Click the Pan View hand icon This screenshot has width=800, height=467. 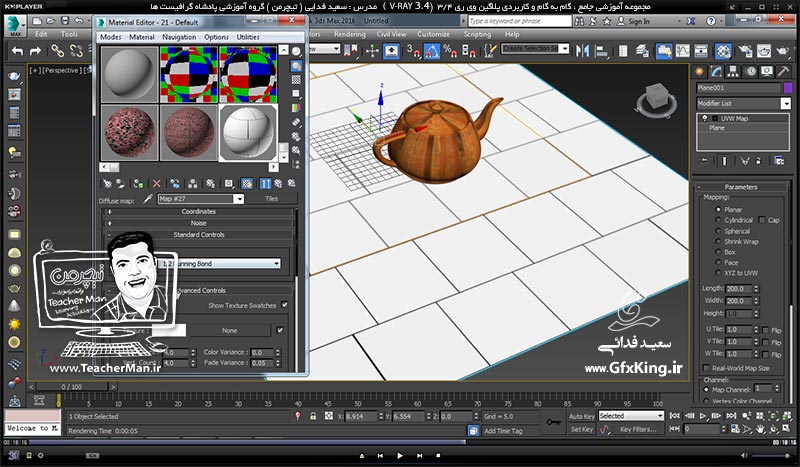(760, 429)
